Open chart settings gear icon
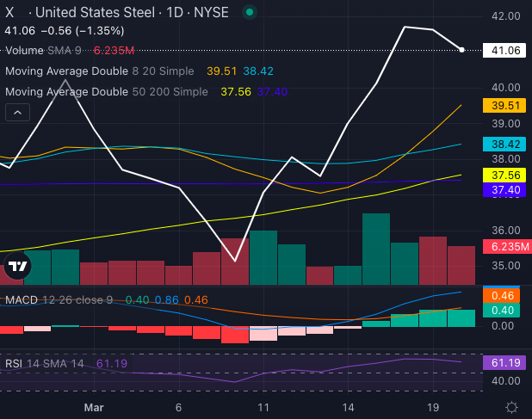The image size is (532, 419). coord(511,406)
